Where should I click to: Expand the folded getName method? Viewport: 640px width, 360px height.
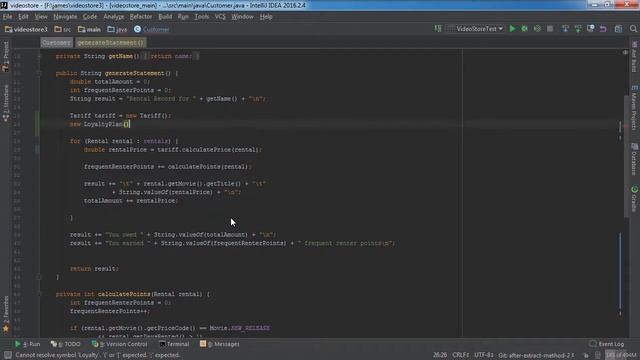click(39, 56)
